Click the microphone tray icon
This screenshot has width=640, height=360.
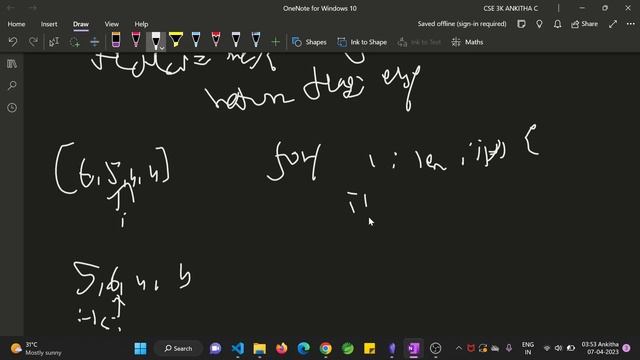pos(509,348)
